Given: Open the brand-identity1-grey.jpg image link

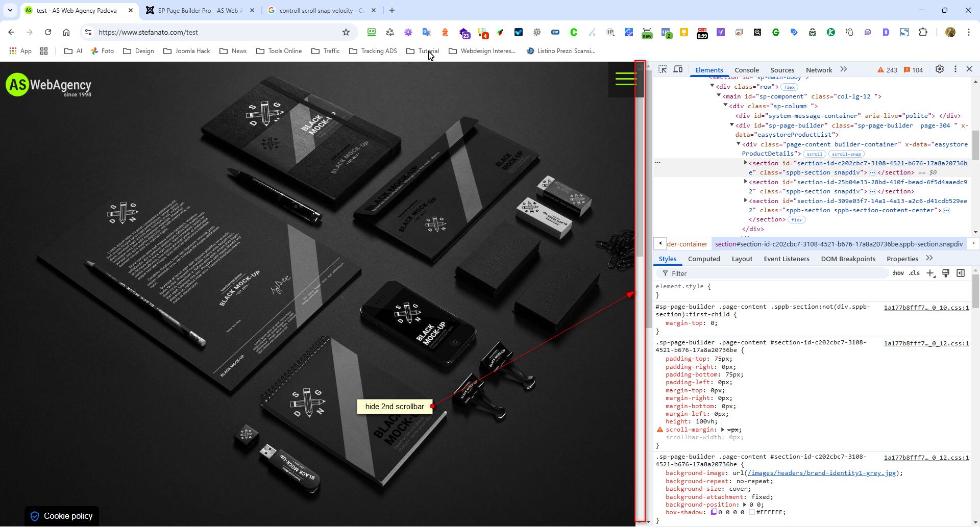Looking at the screenshot, I should [821, 473].
